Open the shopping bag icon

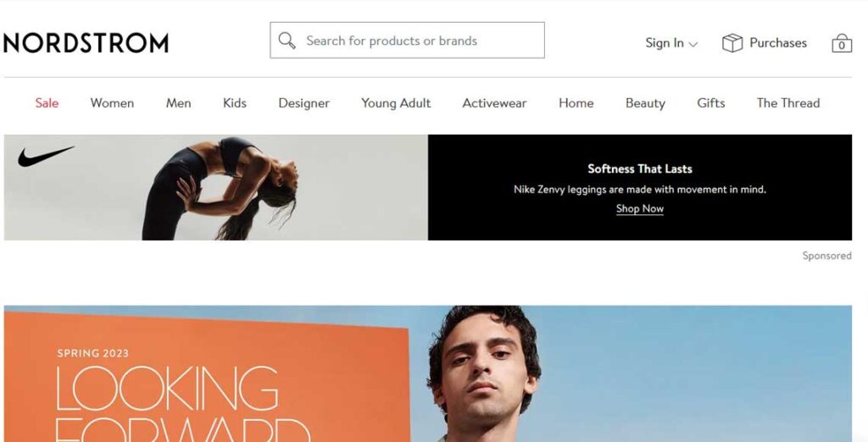842,43
